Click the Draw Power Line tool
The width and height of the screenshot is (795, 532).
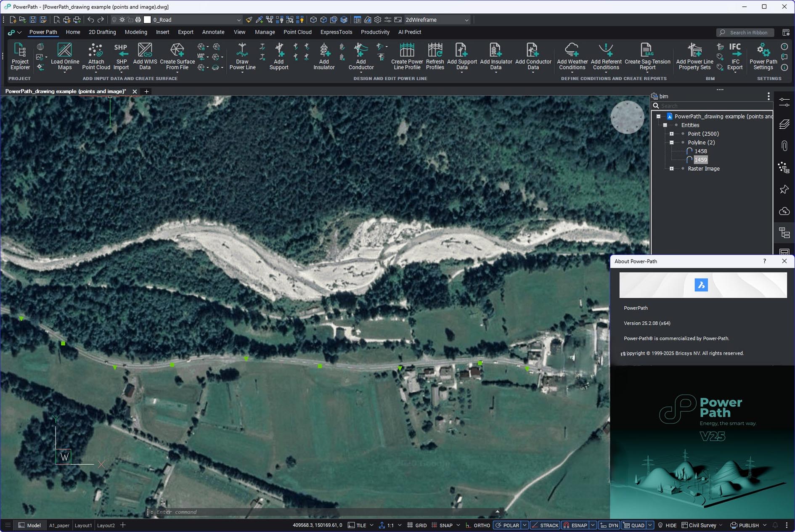pyautogui.click(x=242, y=56)
